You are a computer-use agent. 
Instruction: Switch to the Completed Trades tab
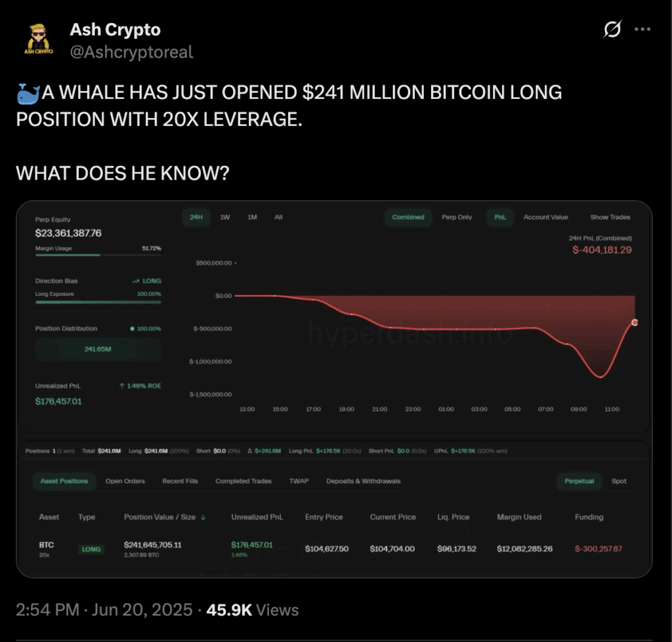pyautogui.click(x=243, y=481)
